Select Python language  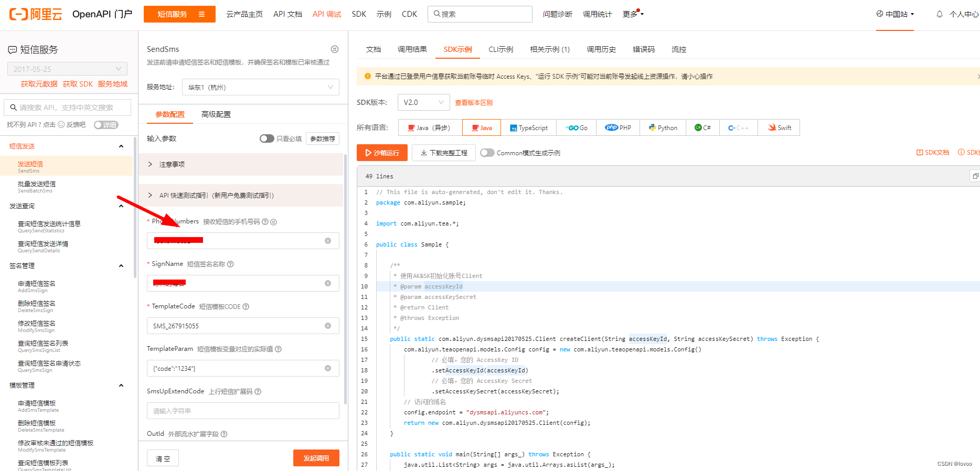(663, 127)
